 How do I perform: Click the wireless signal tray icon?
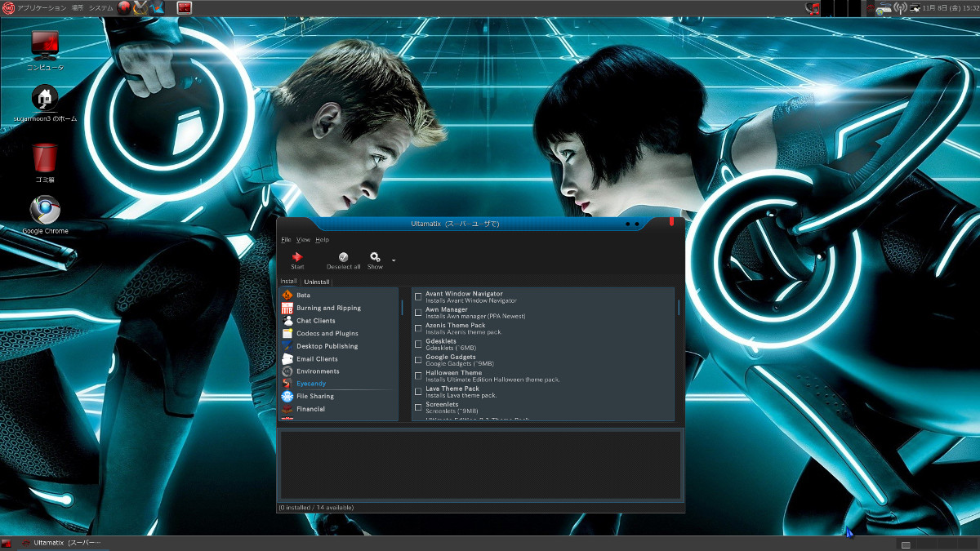pyautogui.click(x=901, y=8)
